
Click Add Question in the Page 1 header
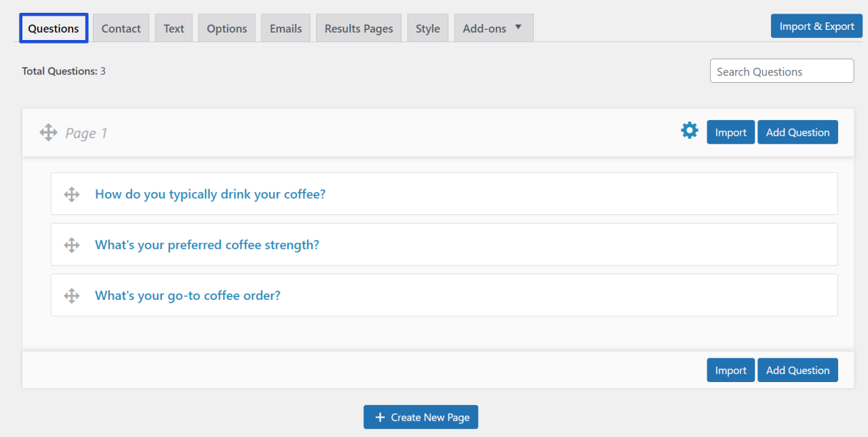(x=797, y=132)
